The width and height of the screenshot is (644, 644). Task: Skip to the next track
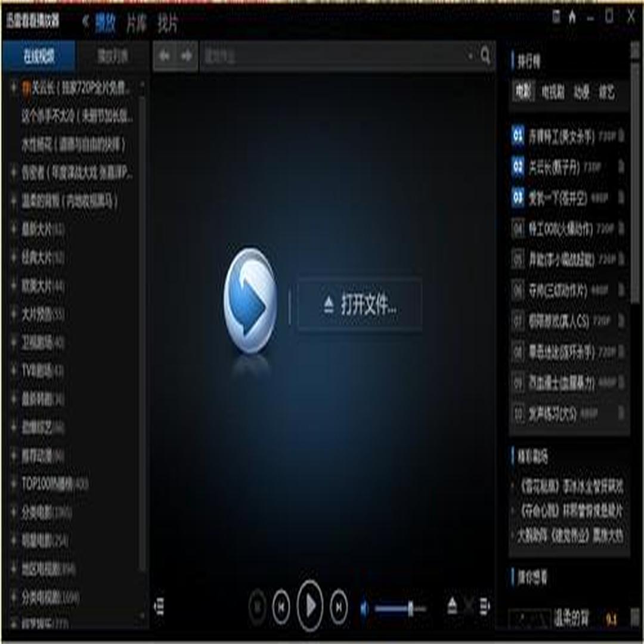(339, 606)
